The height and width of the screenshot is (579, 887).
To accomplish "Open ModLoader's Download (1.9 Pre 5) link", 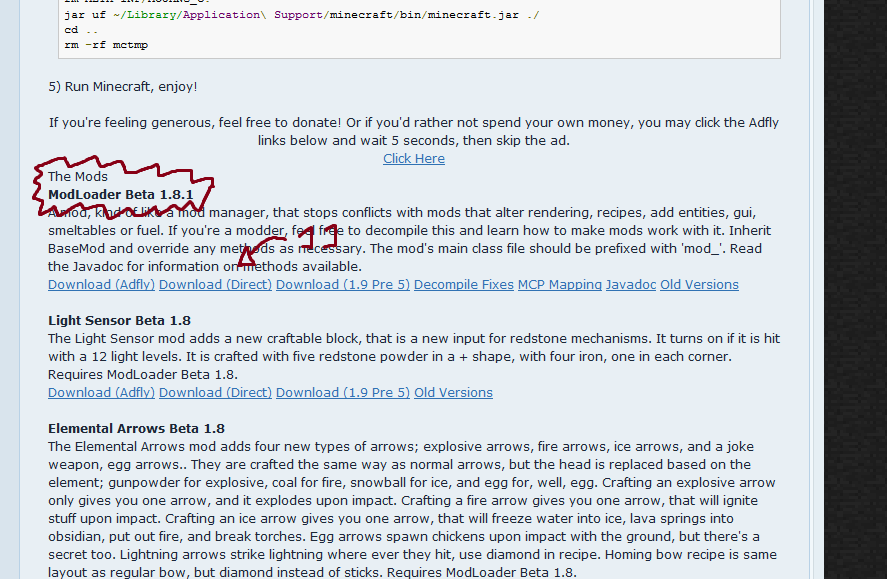I will (x=343, y=285).
